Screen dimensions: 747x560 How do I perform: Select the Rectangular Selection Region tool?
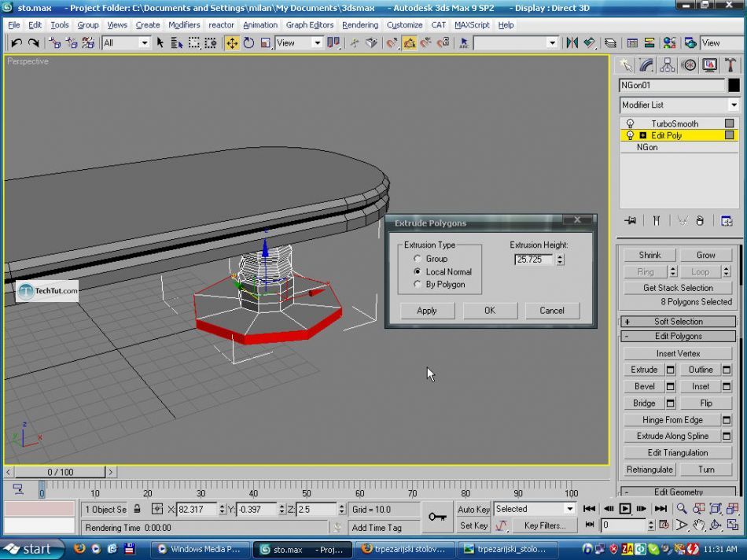[x=194, y=43]
